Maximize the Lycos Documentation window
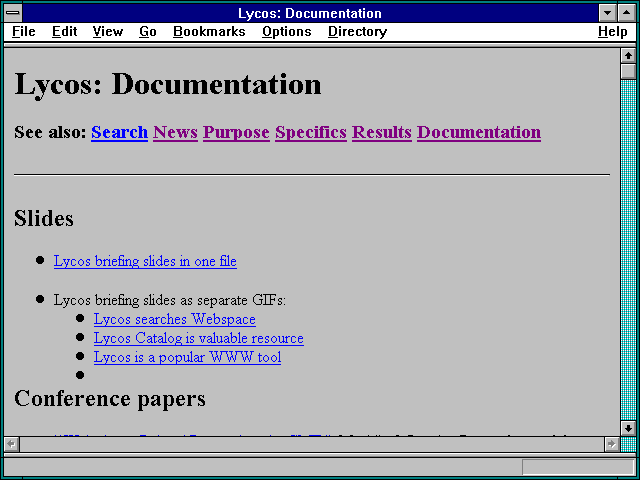The image size is (640, 480). [627, 13]
